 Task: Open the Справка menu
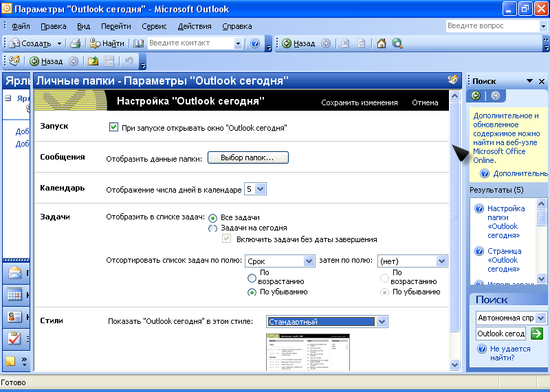236,26
